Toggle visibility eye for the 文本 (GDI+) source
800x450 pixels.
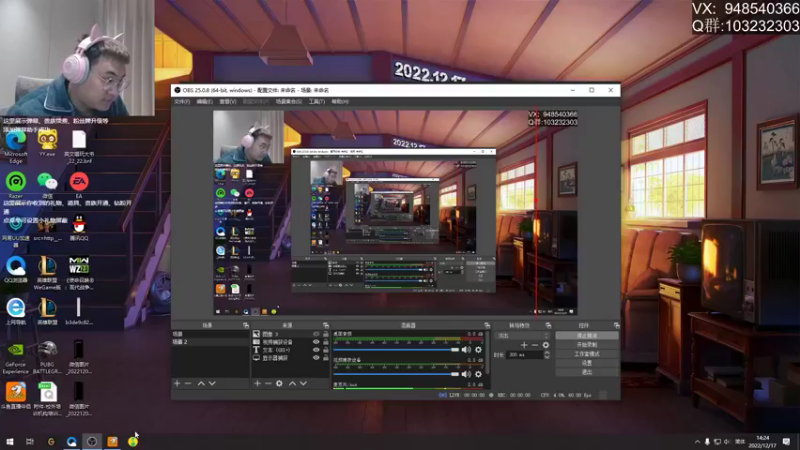(316, 350)
